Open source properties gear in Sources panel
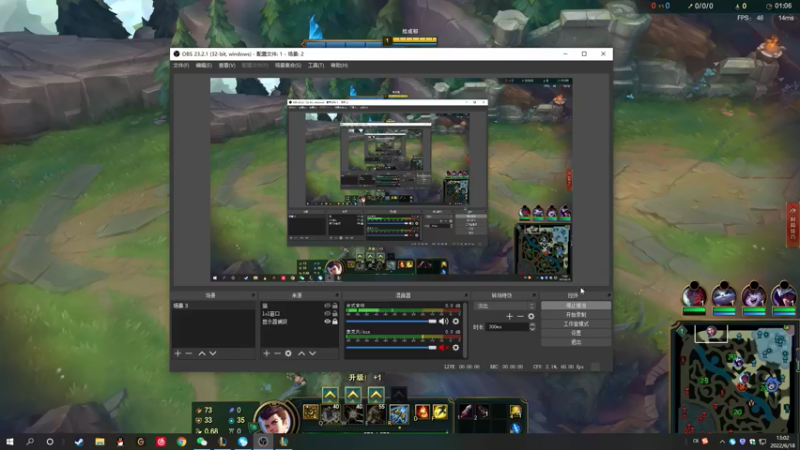800x450 pixels. coord(288,353)
